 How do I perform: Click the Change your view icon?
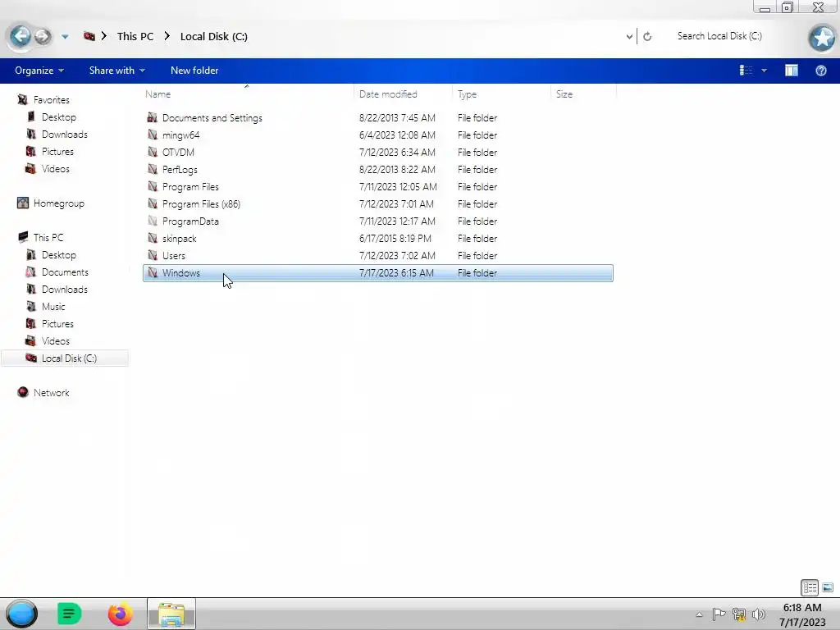click(x=746, y=71)
